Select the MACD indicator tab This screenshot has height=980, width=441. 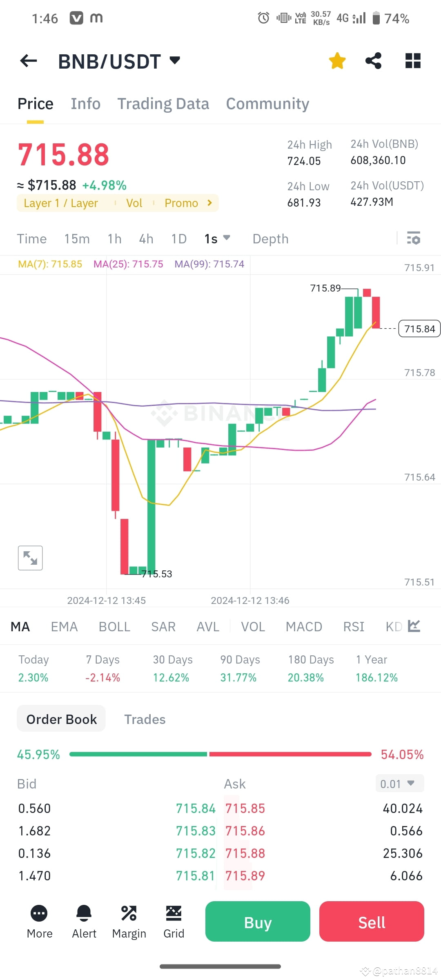coord(304,626)
